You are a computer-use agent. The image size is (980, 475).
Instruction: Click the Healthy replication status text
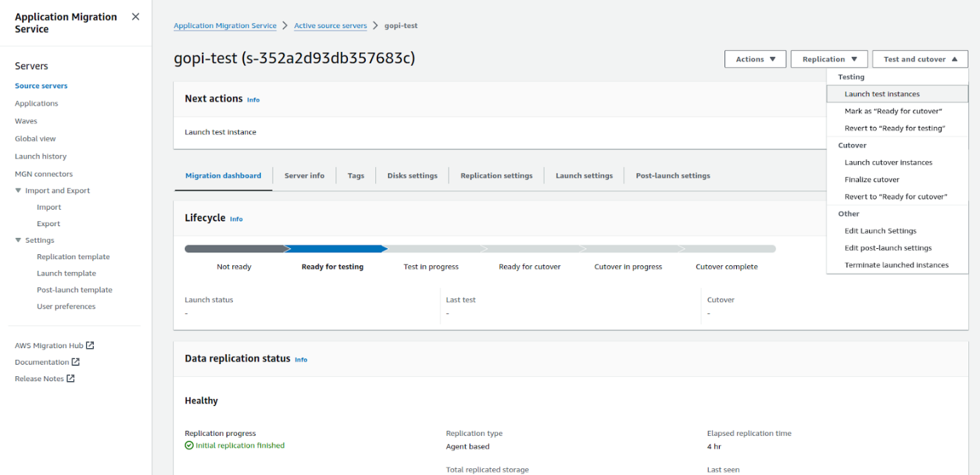point(201,401)
